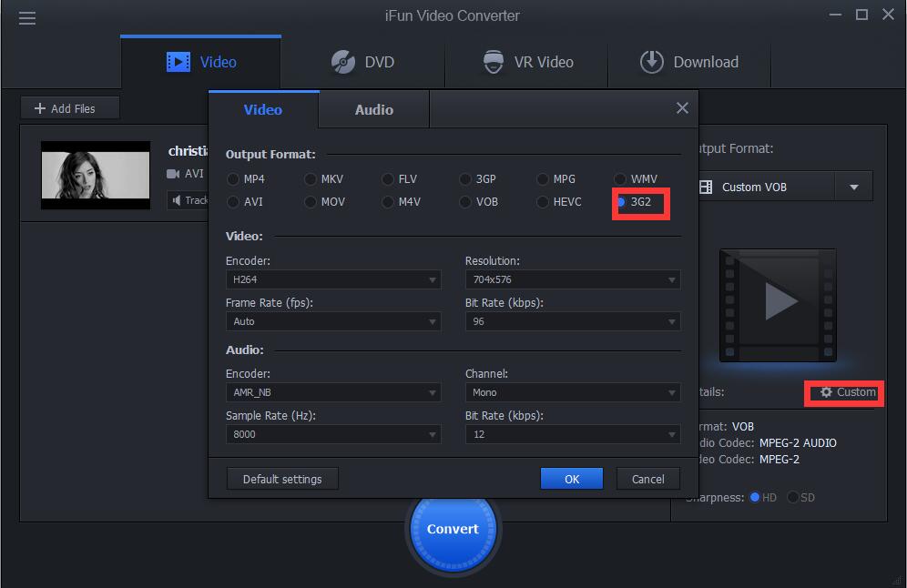This screenshot has width=907, height=588.
Task: Open the main Video tab
Action: point(200,62)
